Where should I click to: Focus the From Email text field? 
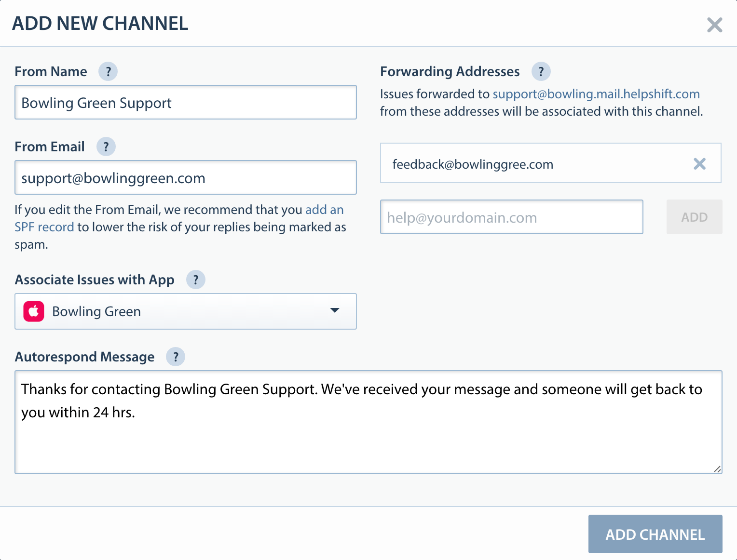click(x=186, y=178)
